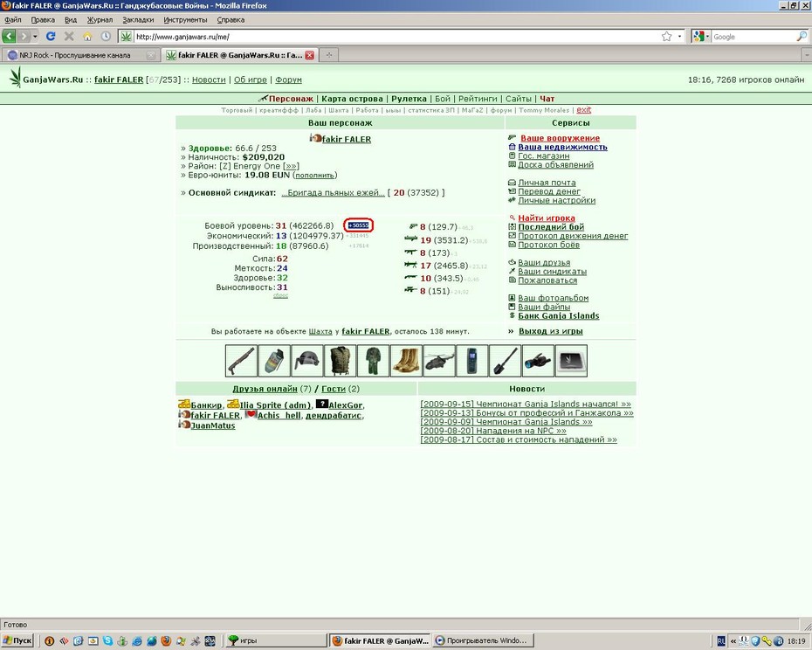The height and width of the screenshot is (650, 812).
Task: Open Банк Ganja Islands link
Action: [x=559, y=315]
